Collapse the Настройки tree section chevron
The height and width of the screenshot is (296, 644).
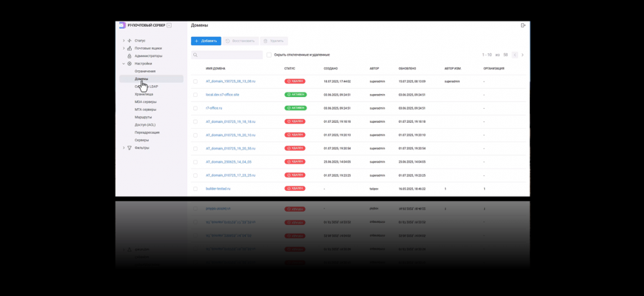coord(124,64)
